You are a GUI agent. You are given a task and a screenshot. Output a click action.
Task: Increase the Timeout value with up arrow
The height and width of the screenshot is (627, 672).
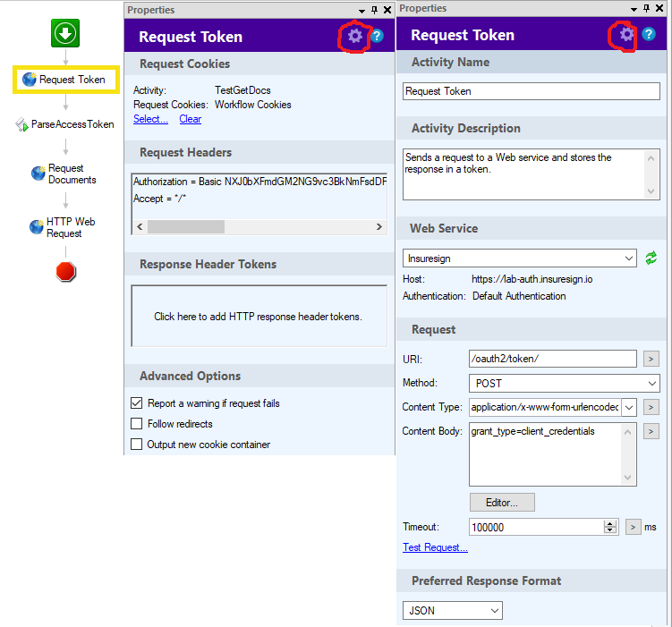610,524
